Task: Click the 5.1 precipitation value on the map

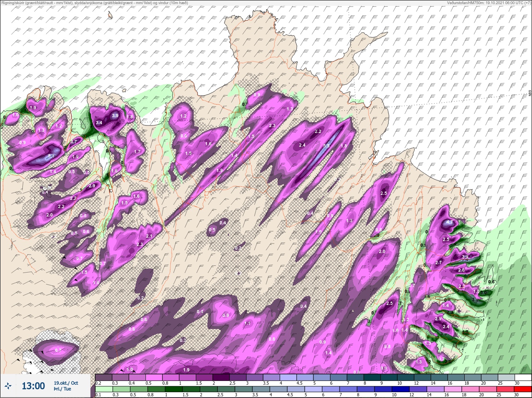Action: [x=52, y=156]
